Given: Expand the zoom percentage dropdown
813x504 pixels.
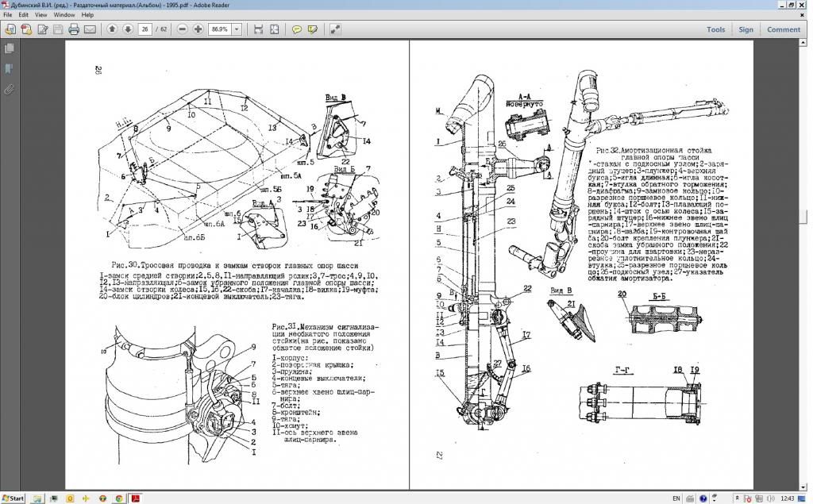Looking at the screenshot, I should point(237,29).
